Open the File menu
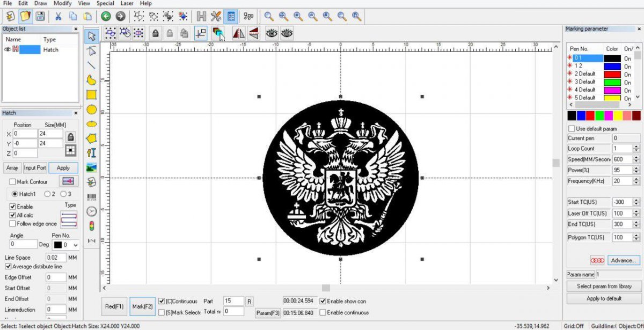 click(8, 3)
